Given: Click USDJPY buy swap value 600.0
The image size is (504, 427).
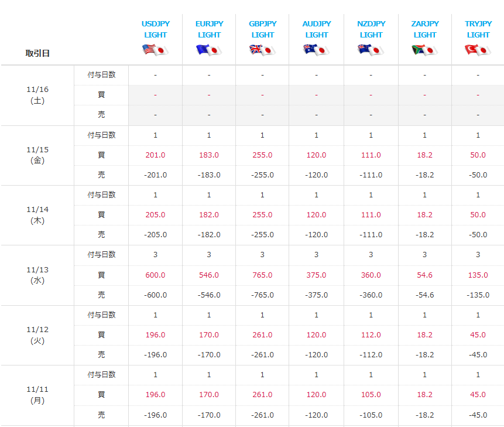Looking at the screenshot, I should [155, 275].
